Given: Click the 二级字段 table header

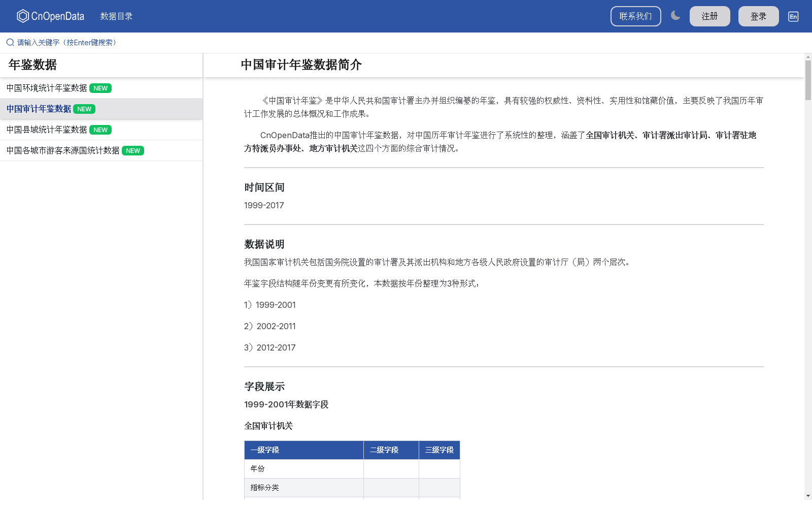Looking at the screenshot, I should pos(391,450).
